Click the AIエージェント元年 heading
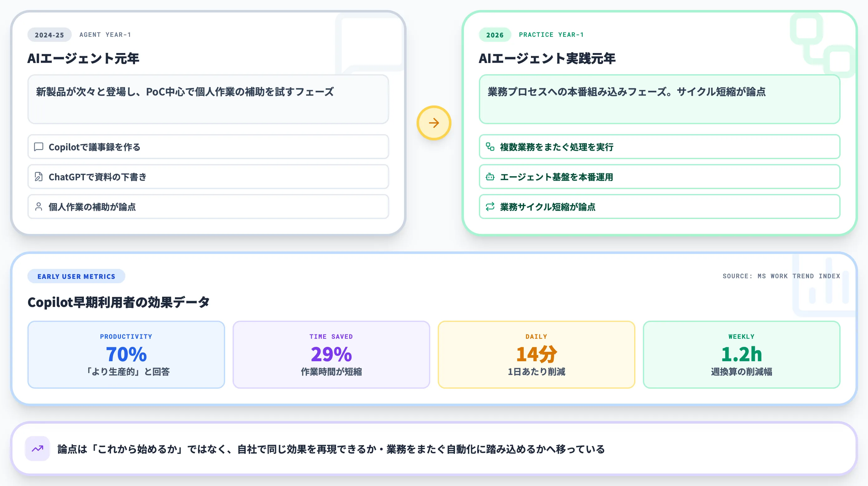The width and height of the screenshot is (868, 486). tap(83, 58)
